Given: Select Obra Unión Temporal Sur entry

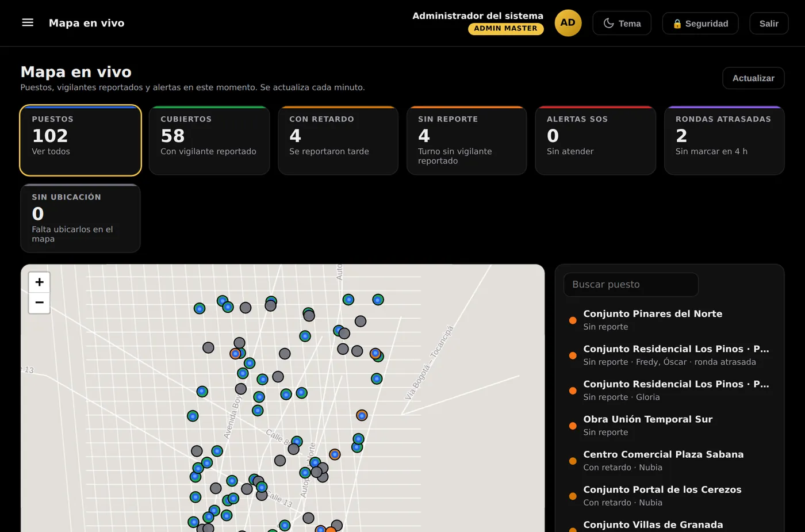Looking at the screenshot, I should [x=669, y=425].
